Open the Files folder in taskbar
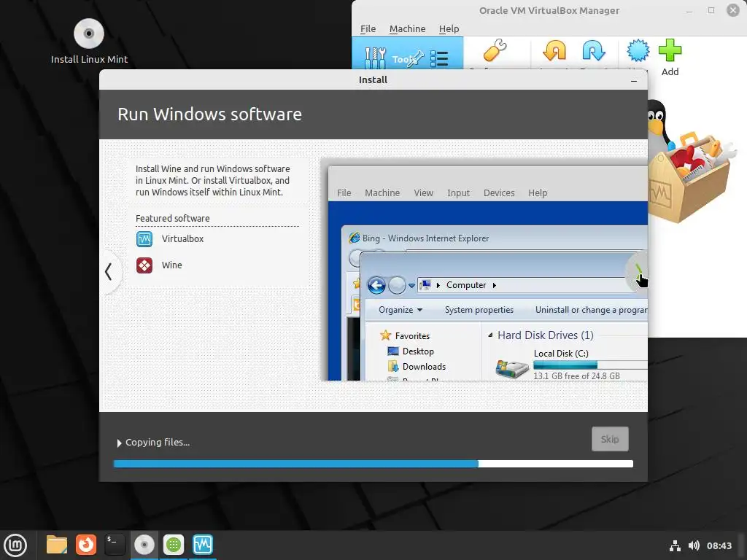The height and width of the screenshot is (560, 747). tap(57, 545)
